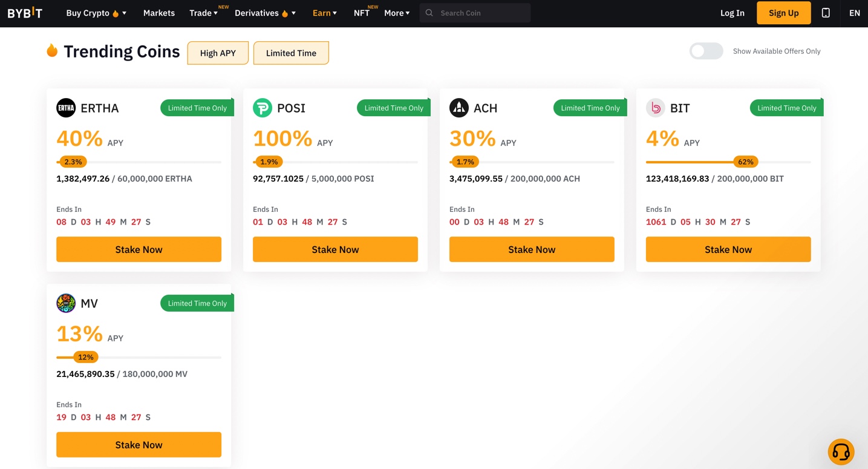The image size is (868, 469).
Task: Click the 21,465,890.35 staked MV amount
Action: pos(85,374)
